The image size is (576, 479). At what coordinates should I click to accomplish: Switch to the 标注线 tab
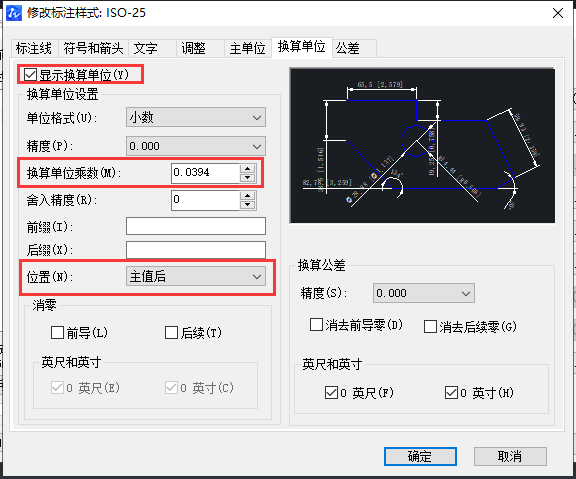pyautogui.click(x=34, y=48)
